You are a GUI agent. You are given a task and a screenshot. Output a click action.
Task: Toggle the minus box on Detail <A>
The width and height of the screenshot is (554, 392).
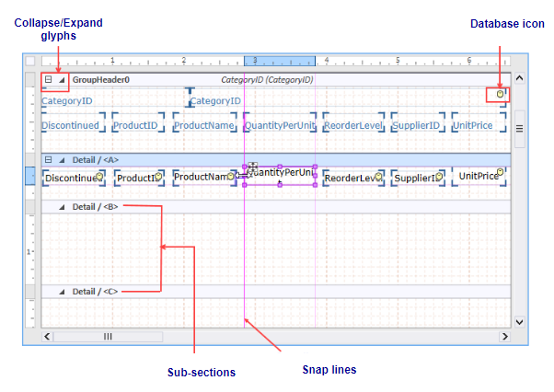pos(48,159)
